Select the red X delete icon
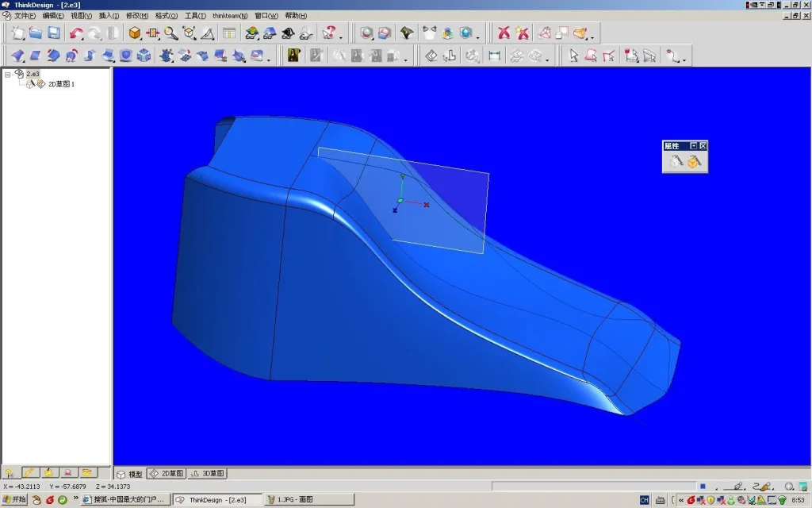The width and height of the screenshot is (812, 508). point(504,33)
